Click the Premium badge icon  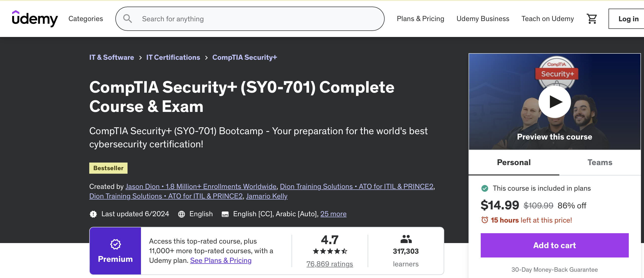(x=115, y=244)
